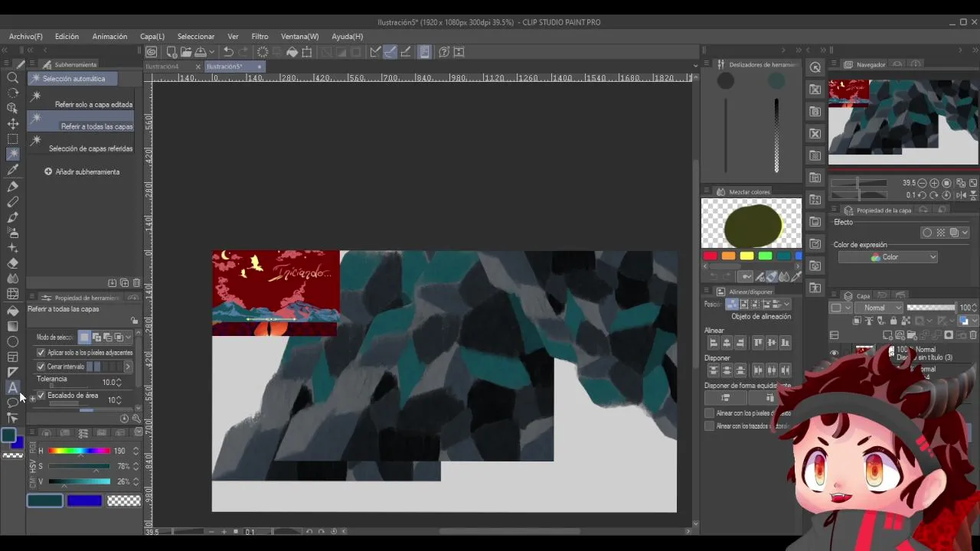Select the Move layer tool
The height and width of the screenshot is (551, 980).
coord(12,123)
